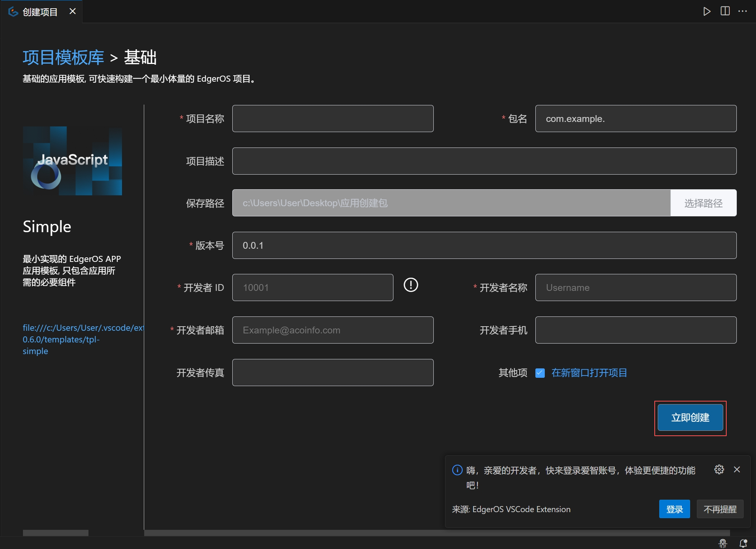Click the info icon in the notification
Viewport: 756px width, 549px height.
[x=457, y=470]
